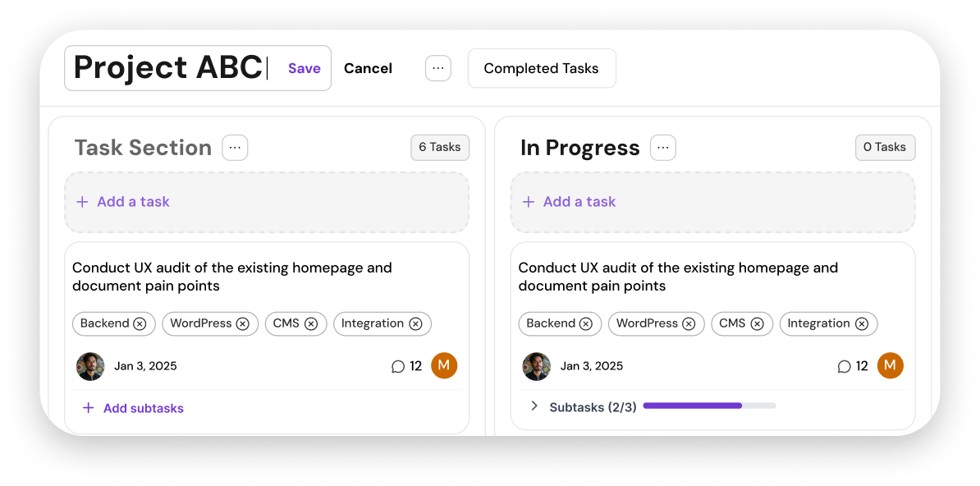Cancel project name editing

coord(369,68)
